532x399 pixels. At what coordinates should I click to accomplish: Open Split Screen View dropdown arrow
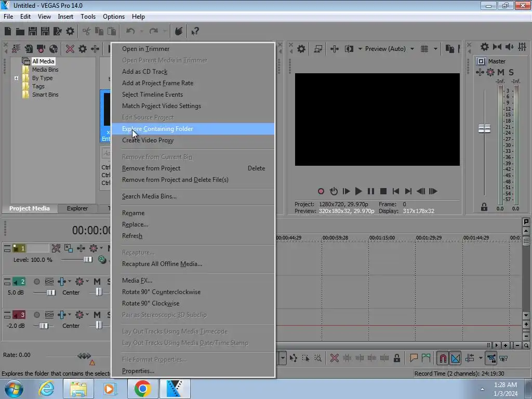(360, 49)
